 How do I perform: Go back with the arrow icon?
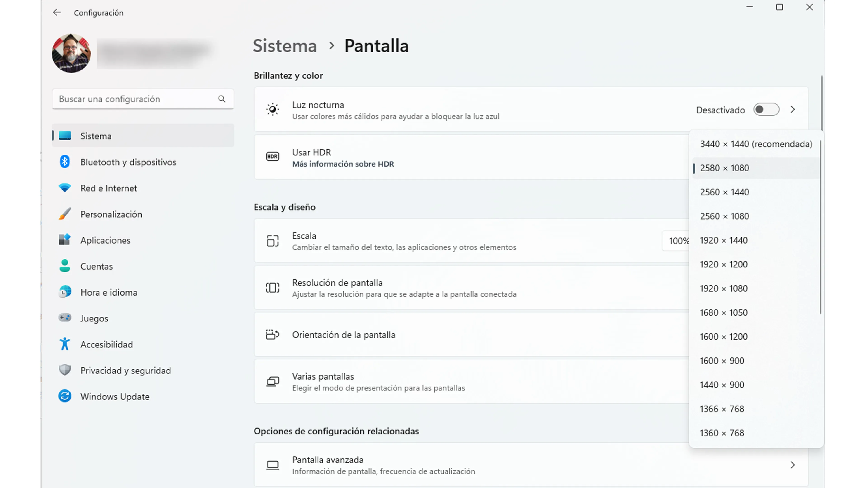pyautogui.click(x=57, y=12)
